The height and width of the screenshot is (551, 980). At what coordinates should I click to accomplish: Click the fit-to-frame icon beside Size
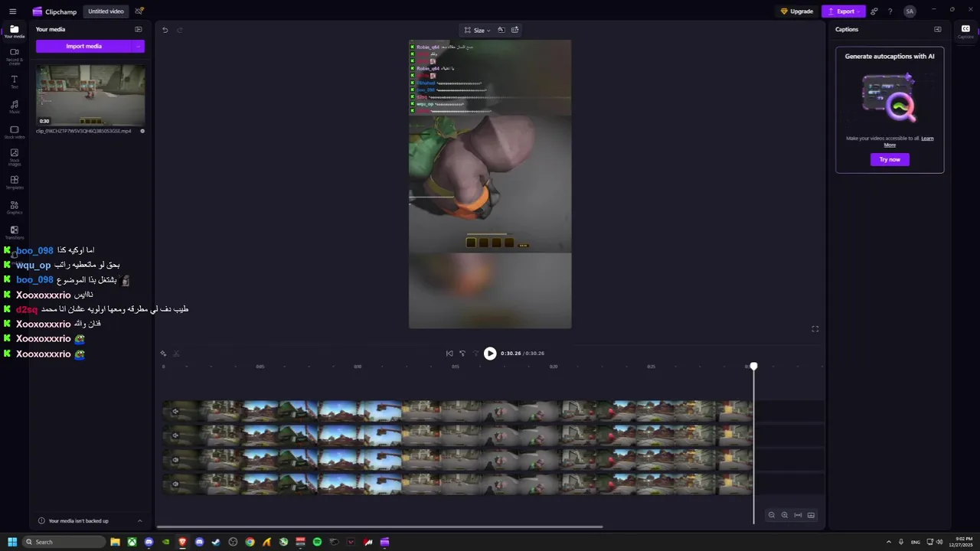[501, 30]
